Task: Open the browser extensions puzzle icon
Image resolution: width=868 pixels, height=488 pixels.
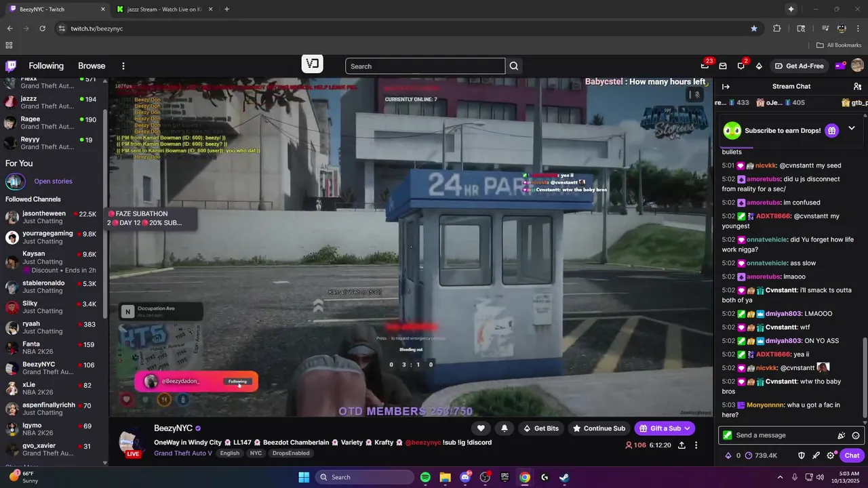Action: (777, 28)
